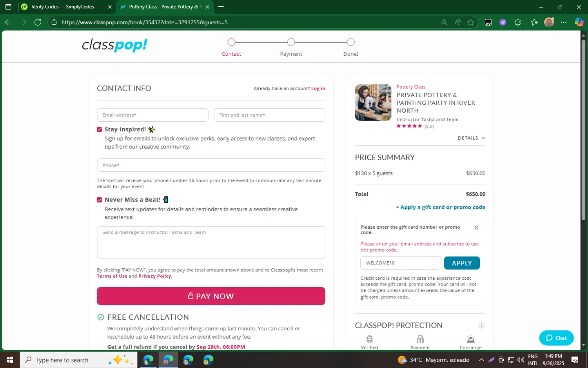Open the taskbar notification center icon
588x368 pixels.
coord(575,360)
